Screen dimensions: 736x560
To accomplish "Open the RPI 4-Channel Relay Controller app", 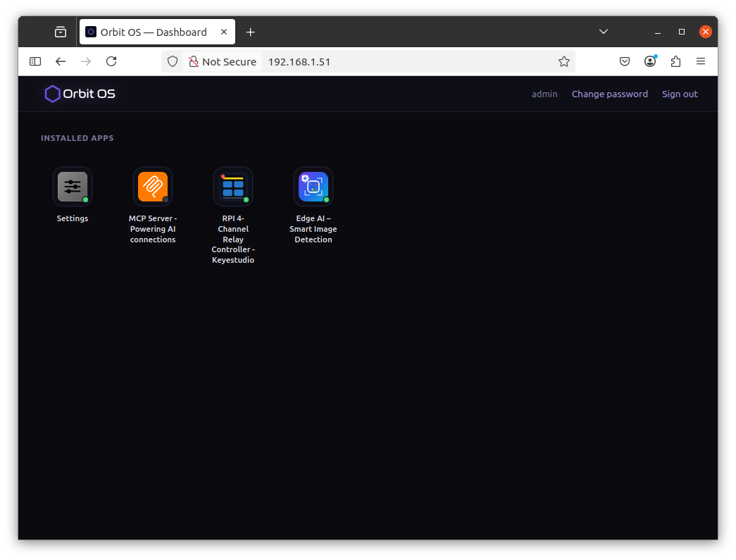I will pos(233,186).
